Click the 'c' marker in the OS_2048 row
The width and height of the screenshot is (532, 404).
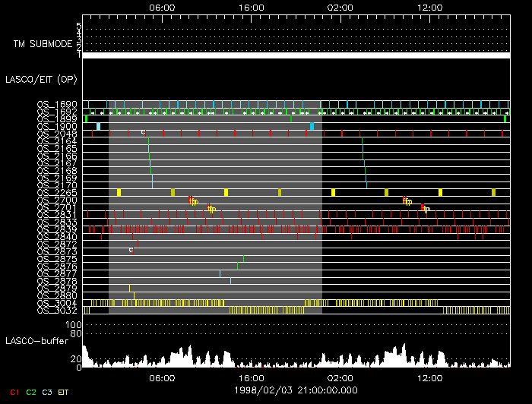pos(143,132)
